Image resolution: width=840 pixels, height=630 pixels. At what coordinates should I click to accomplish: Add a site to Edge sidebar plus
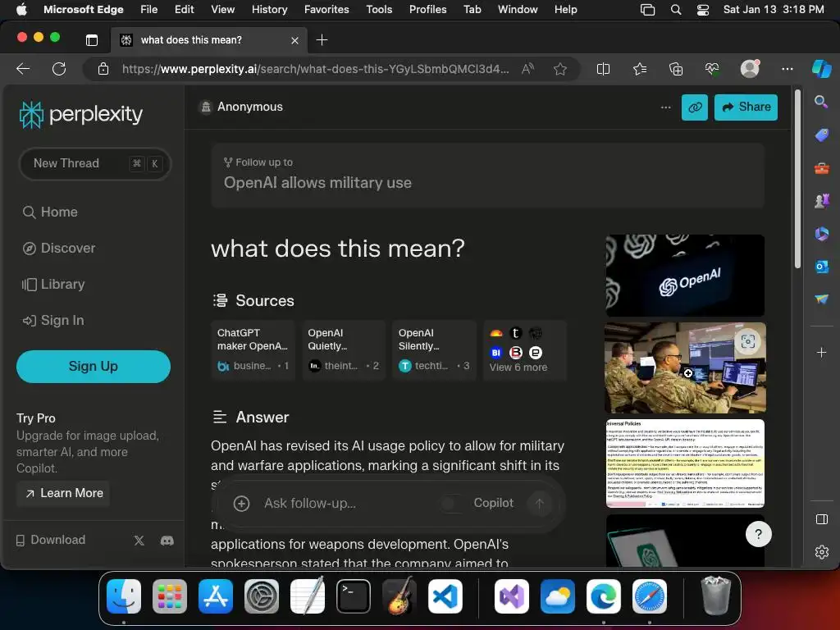pos(821,353)
